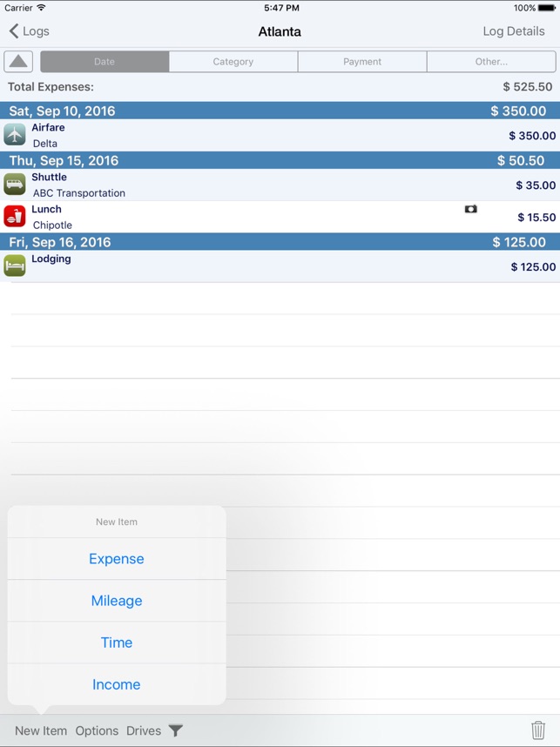The width and height of the screenshot is (560, 747).
Task: Choose Expense from New Item menu
Action: (117, 559)
